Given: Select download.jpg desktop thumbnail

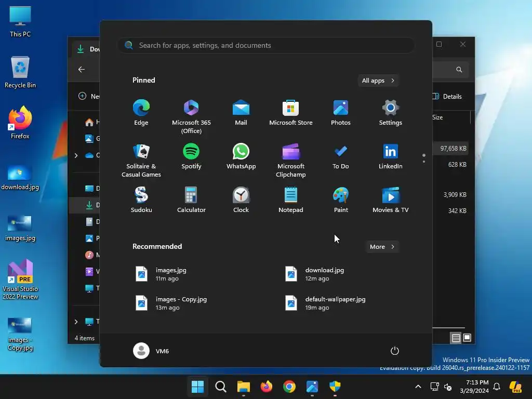Looking at the screenshot, I should (20, 178).
